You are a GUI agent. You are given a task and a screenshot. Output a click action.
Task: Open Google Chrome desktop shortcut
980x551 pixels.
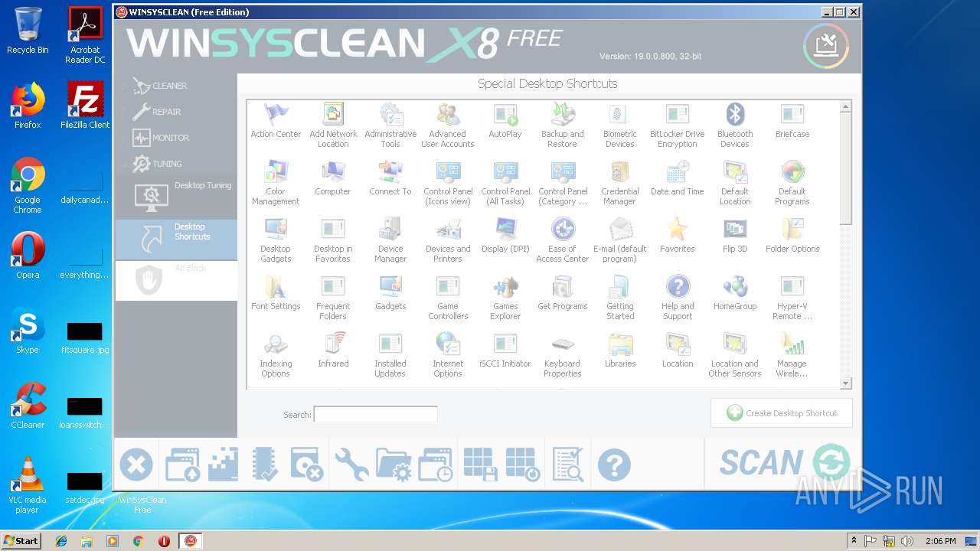28,185
